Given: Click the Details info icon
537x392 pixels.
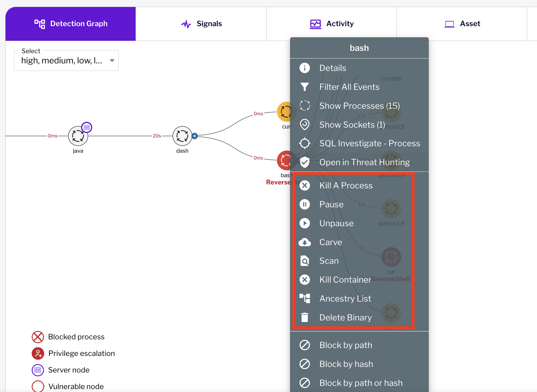Looking at the screenshot, I should [x=305, y=68].
